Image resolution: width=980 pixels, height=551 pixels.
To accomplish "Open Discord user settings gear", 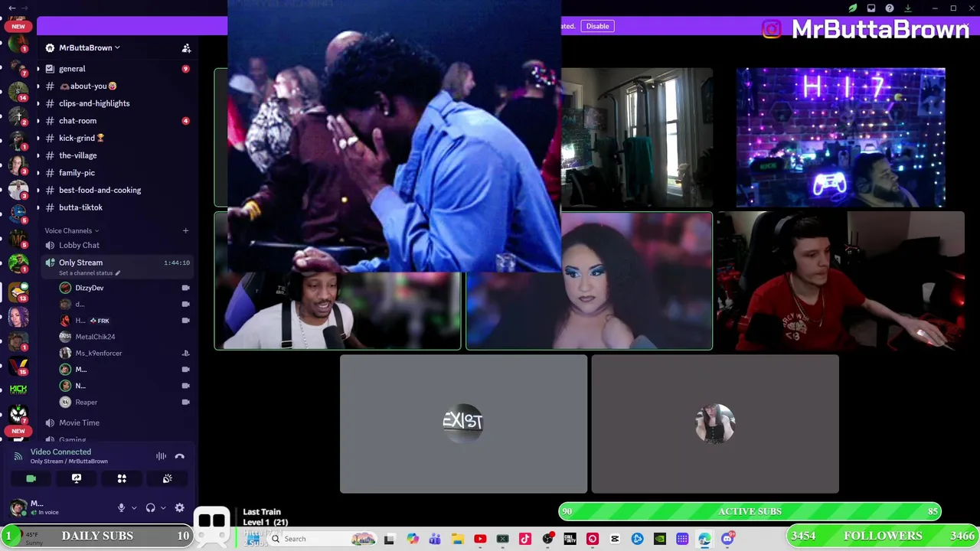I will [180, 507].
